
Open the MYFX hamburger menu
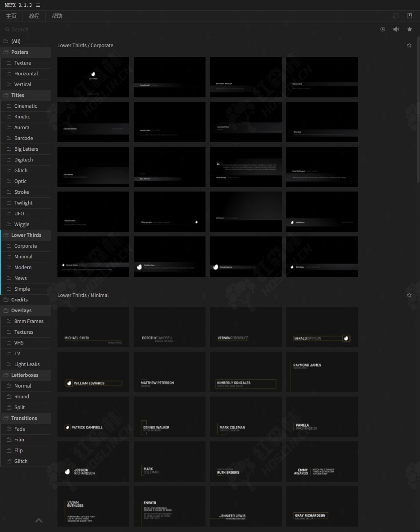(x=38, y=5)
